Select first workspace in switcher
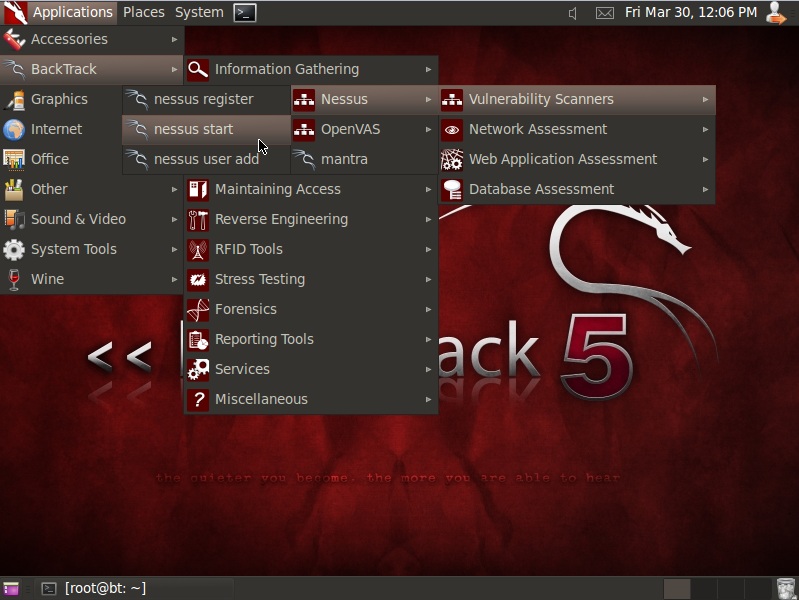The width and height of the screenshot is (799, 600). (x=677, y=589)
